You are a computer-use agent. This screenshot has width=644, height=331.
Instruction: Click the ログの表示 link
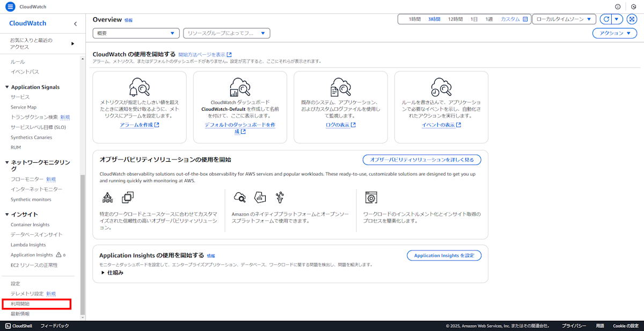pyautogui.click(x=341, y=125)
